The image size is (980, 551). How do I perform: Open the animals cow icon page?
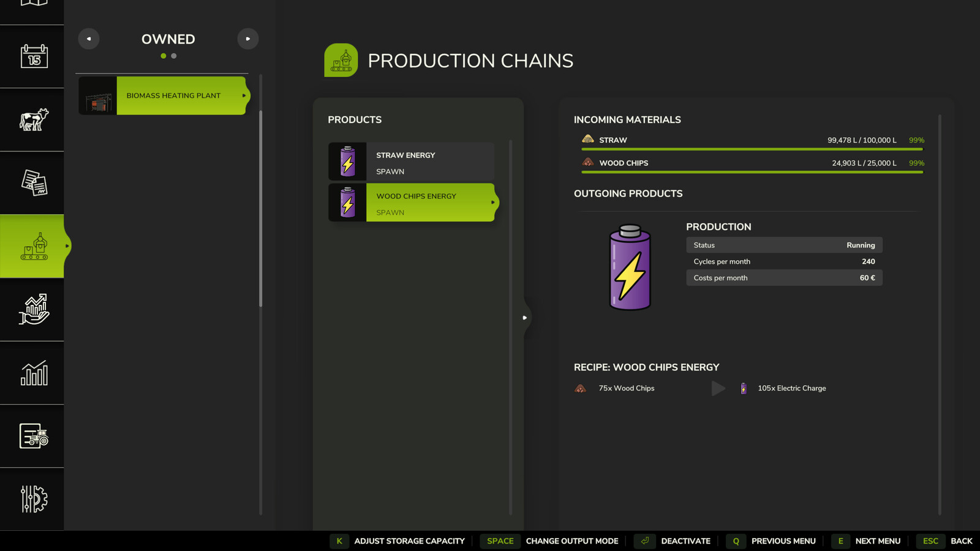tap(34, 119)
